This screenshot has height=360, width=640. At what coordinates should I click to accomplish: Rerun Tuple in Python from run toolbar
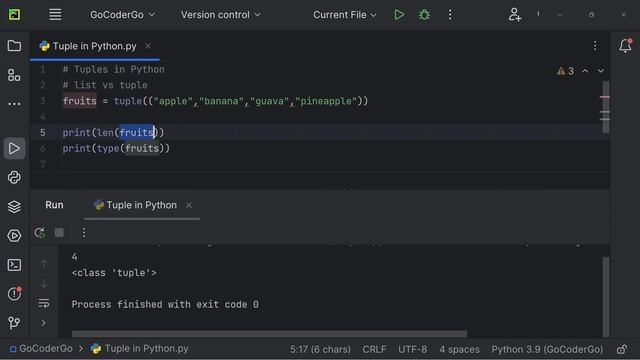point(40,233)
